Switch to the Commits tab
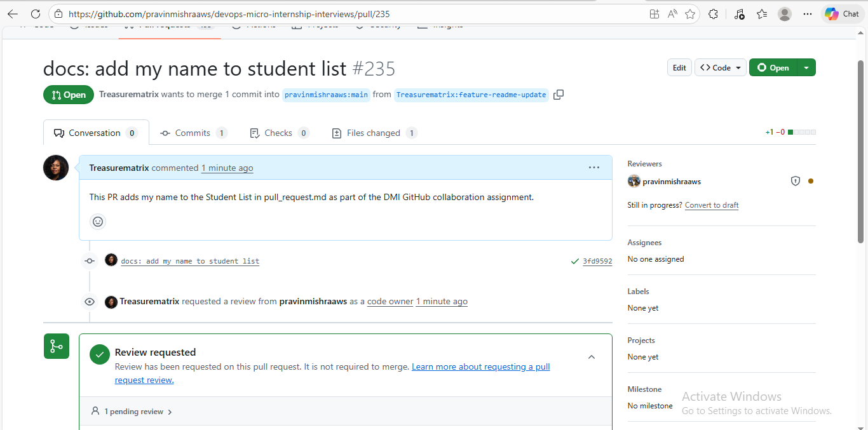 point(193,133)
